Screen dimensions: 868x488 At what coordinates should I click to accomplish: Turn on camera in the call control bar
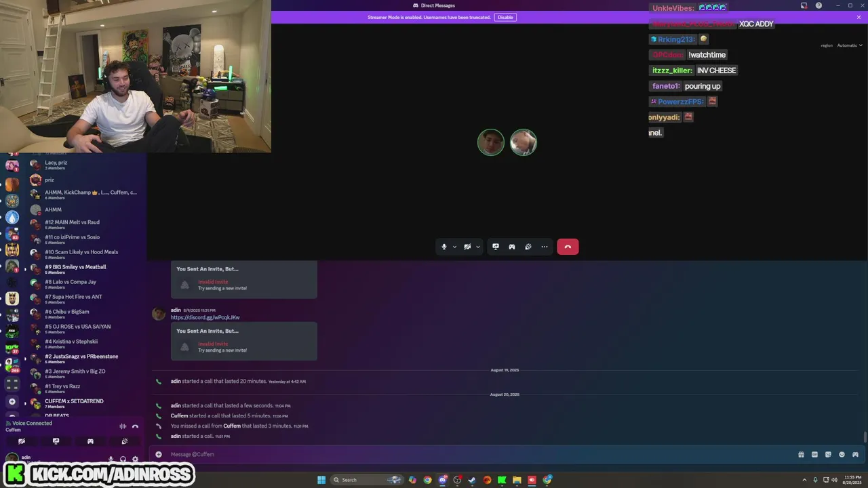point(467,247)
